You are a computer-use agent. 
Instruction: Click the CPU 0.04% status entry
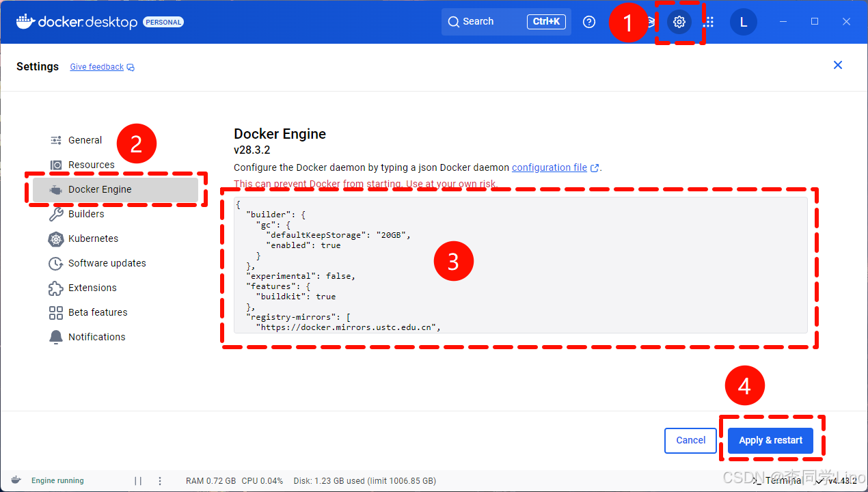(x=262, y=481)
